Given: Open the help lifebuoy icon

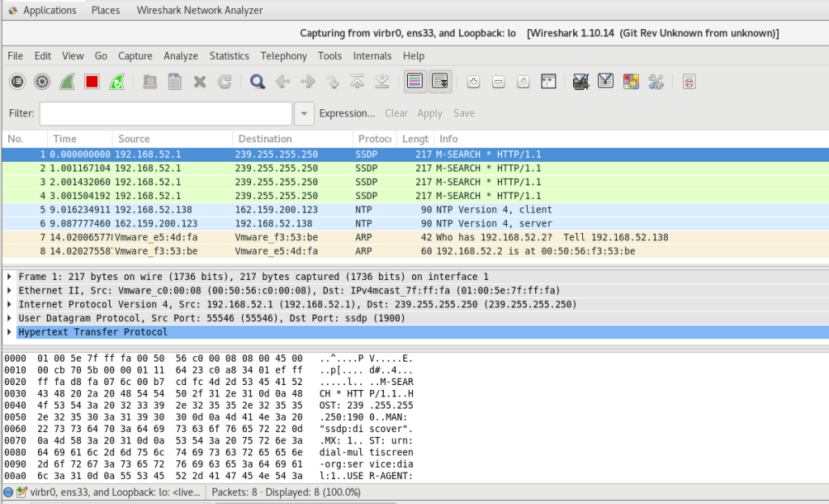Looking at the screenshot, I should pos(689,82).
